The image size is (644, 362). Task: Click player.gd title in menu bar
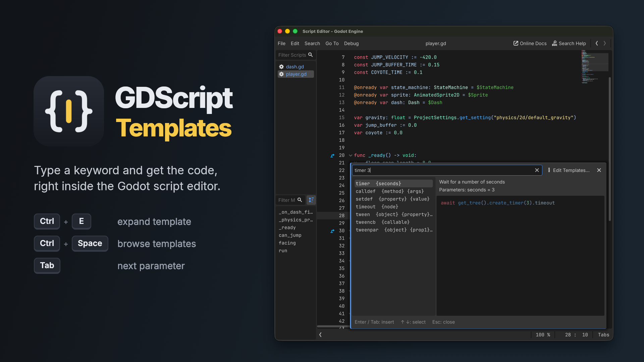click(436, 44)
